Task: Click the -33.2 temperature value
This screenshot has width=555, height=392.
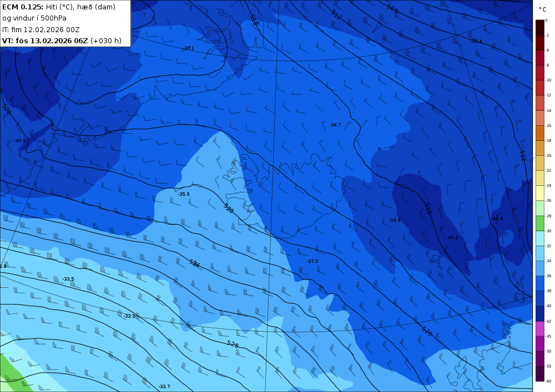Action: [x=129, y=316]
